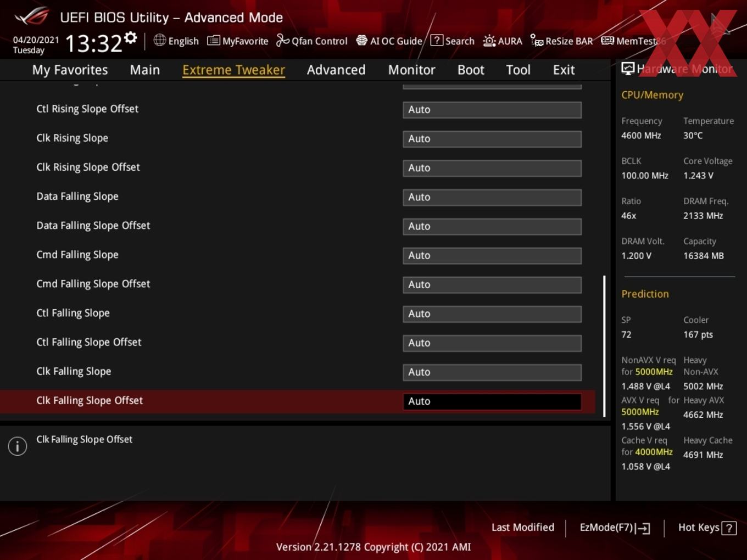
Task: Open AURA lighting icon
Action: (489, 41)
